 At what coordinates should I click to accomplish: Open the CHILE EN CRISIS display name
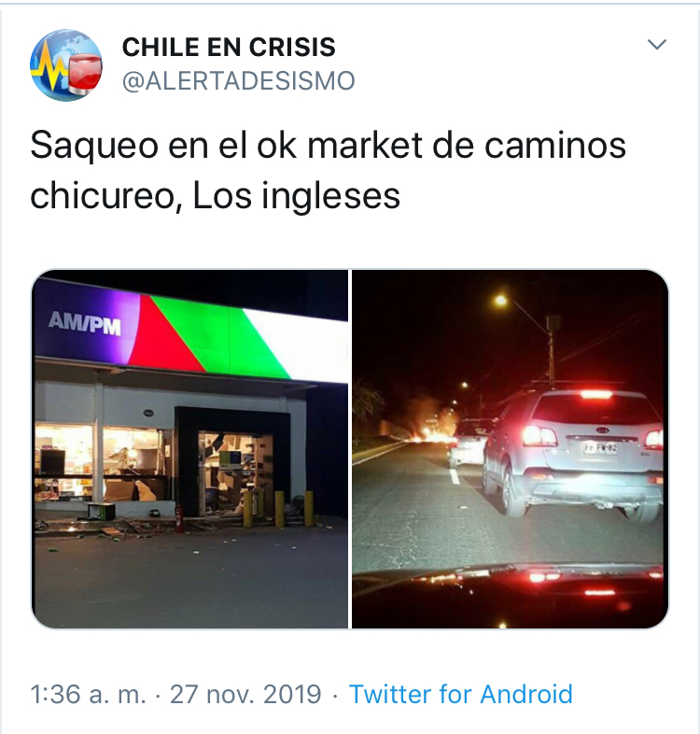click(x=229, y=48)
